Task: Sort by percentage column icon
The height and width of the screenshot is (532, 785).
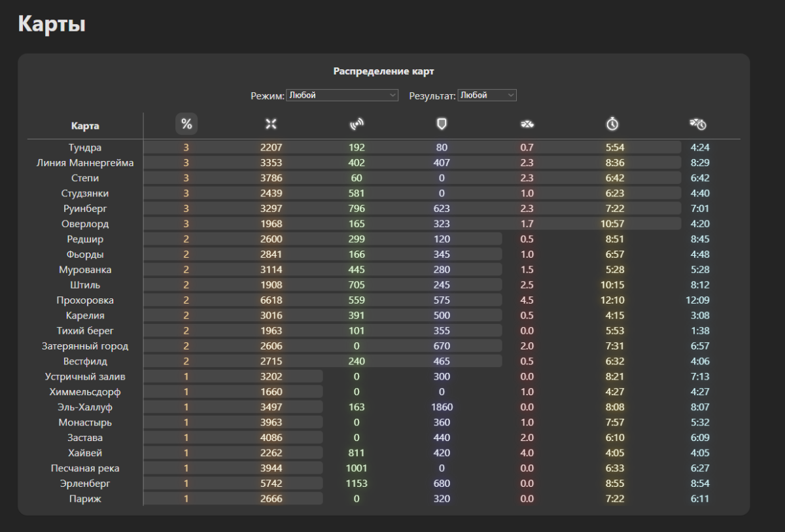Action: pos(186,124)
